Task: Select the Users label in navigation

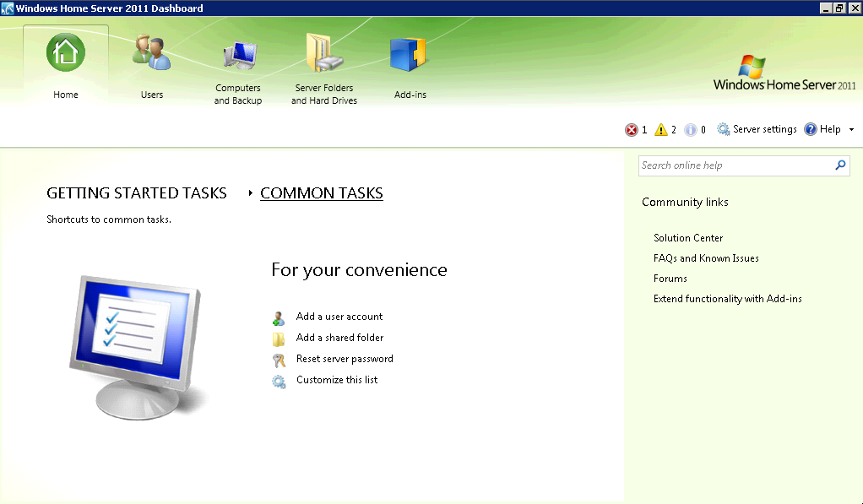Action: point(152,95)
